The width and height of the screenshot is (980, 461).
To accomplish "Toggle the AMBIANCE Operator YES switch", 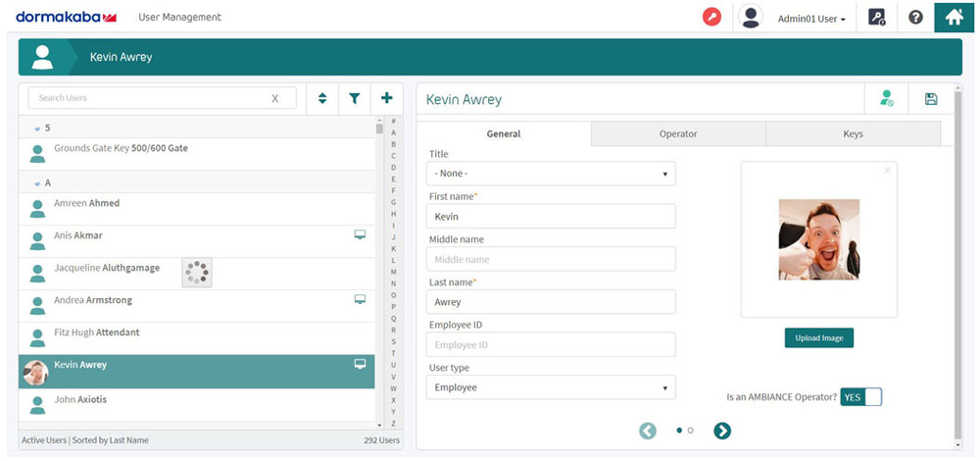I will (861, 397).
